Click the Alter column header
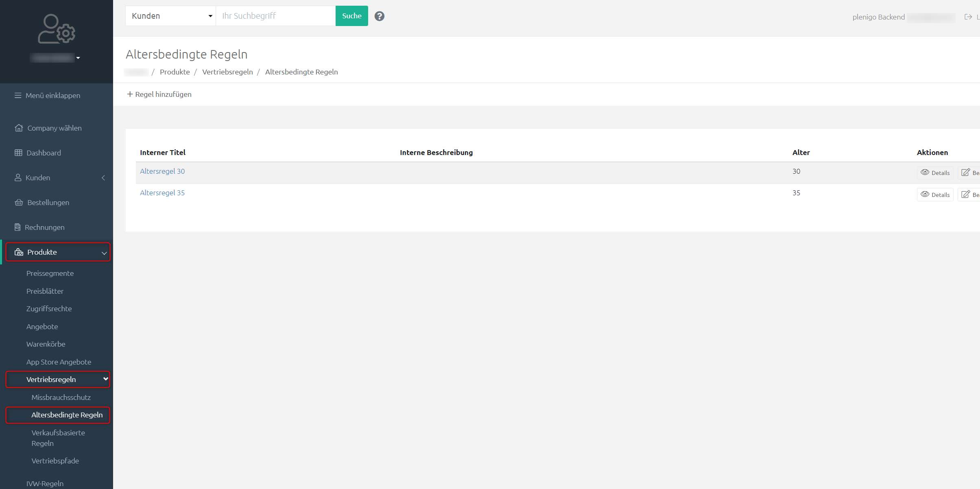 coord(801,153)
